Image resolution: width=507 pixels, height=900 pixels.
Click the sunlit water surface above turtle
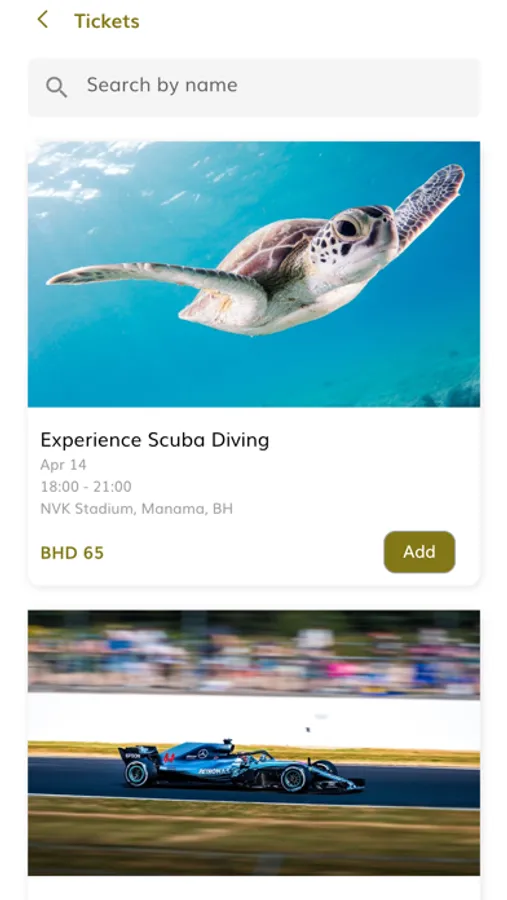(x=86, y=172)
